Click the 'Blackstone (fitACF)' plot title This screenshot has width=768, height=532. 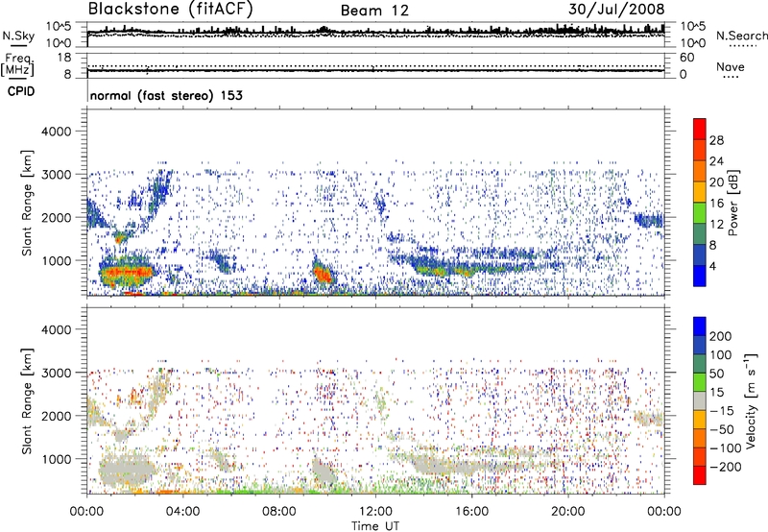171,10
